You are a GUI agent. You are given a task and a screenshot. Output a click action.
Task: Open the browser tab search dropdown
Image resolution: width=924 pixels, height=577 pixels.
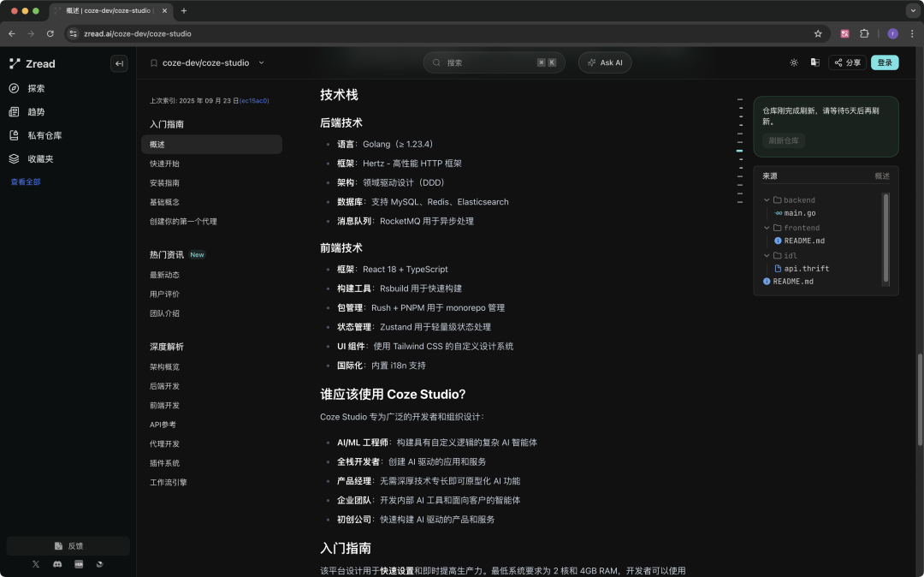coord(912,10)
